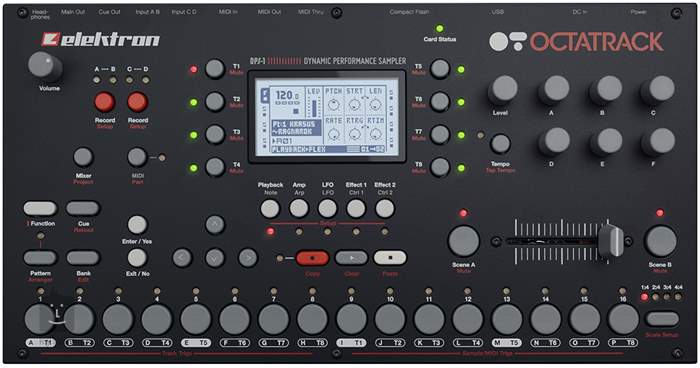
Task: Click the down arrow button
Action: [215, 258]
